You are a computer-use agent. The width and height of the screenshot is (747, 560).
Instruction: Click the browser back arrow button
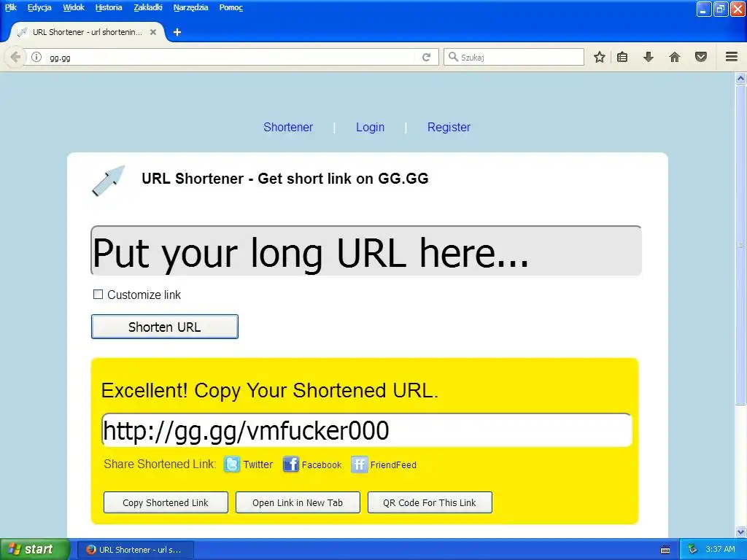[x=15, y=57]
